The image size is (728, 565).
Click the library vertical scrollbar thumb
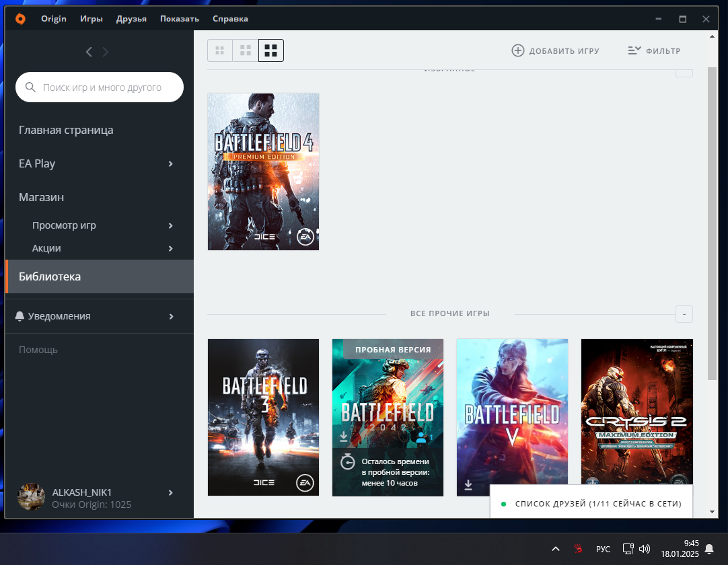pos(713,224)
